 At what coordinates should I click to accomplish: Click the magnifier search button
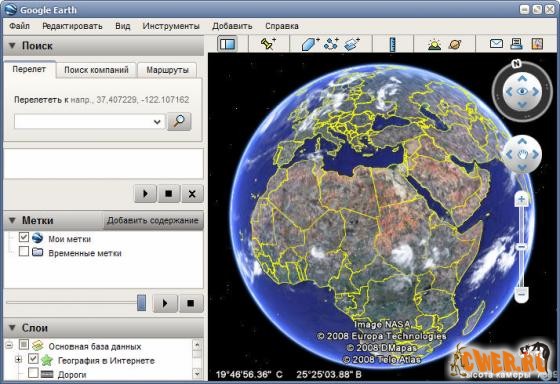pos(179,122)
